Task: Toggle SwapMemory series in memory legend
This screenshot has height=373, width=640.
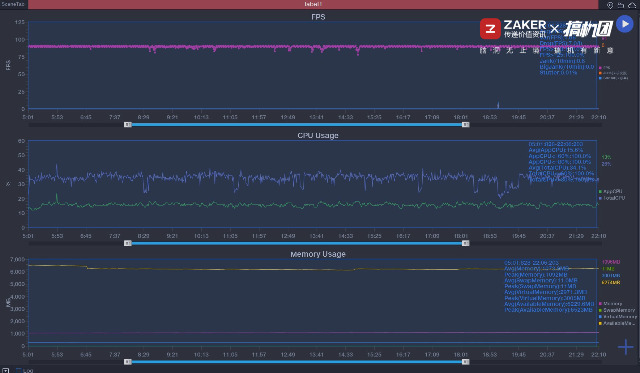Action: coord(616,310)
